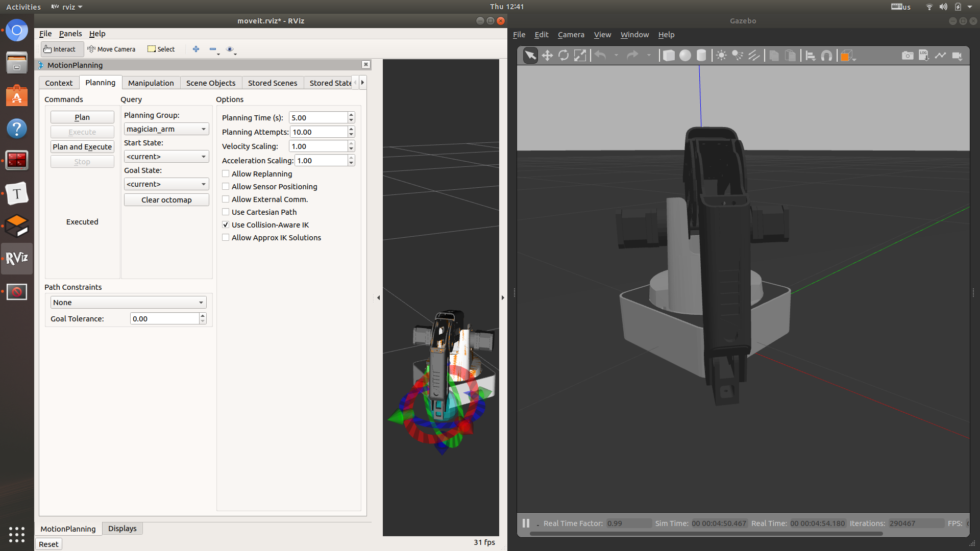Image resolution: width=980 pixels, height=551 pixels.
Task: Expand the Path Constraints dropdown
Action: [128, 303]
